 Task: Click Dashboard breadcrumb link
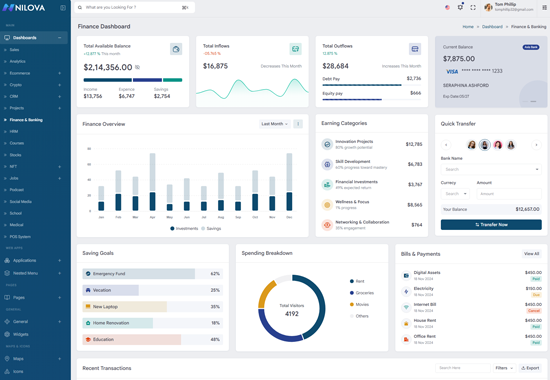[492, 27]
